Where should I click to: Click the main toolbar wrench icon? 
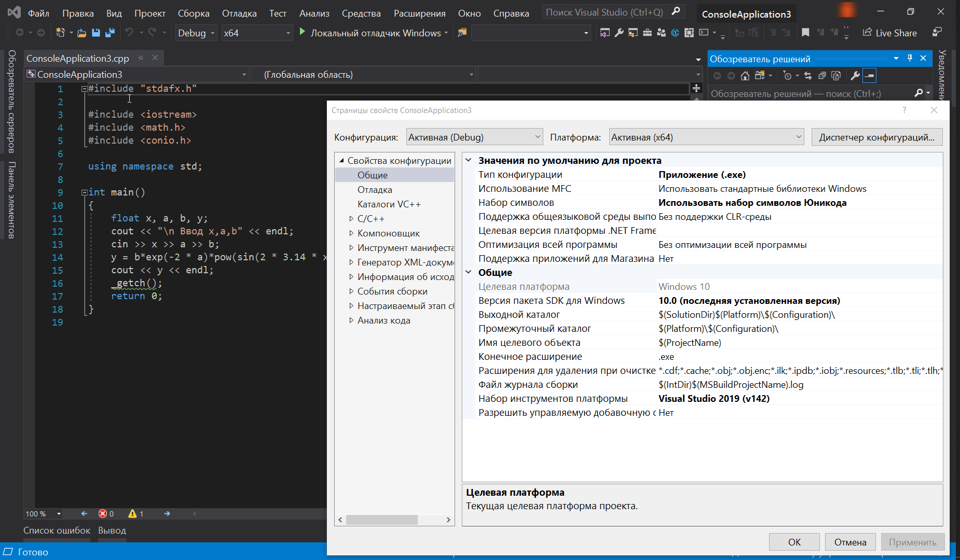coord(619,33)
